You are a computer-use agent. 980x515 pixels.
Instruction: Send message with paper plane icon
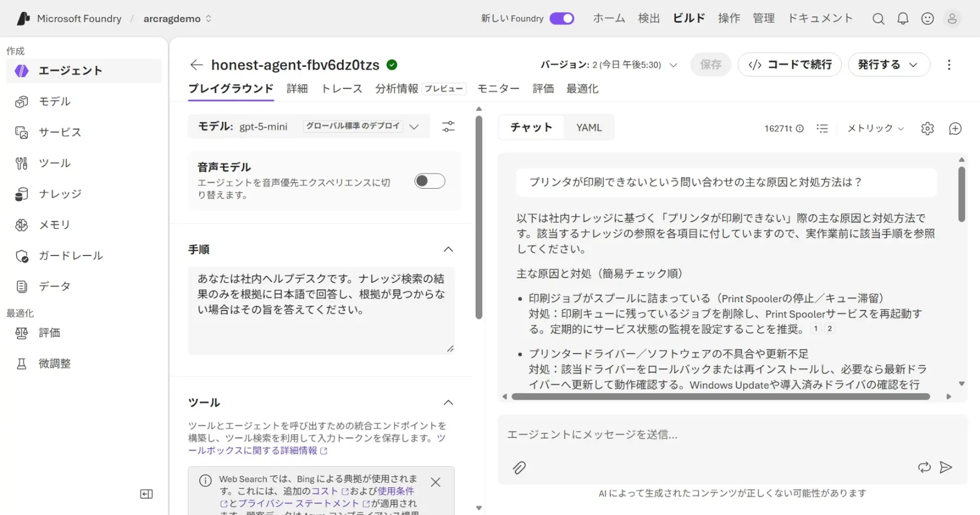946,468
